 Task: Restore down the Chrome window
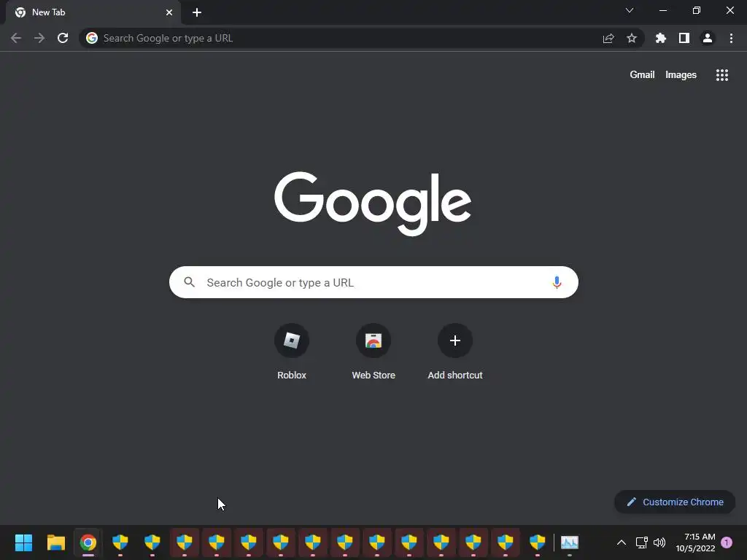697,10
